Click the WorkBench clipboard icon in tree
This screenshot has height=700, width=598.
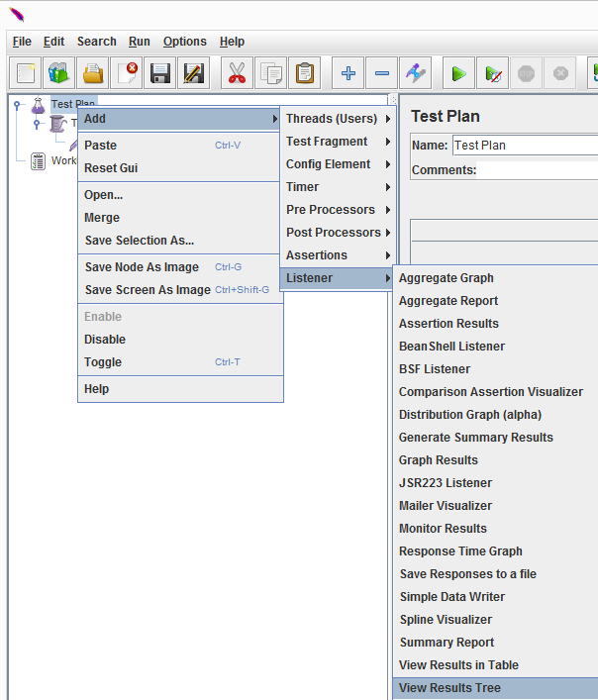(38, 161)
